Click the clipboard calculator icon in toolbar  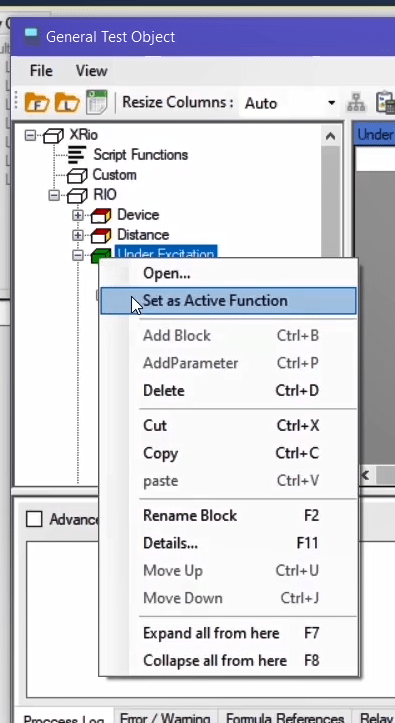pos(385,102)
